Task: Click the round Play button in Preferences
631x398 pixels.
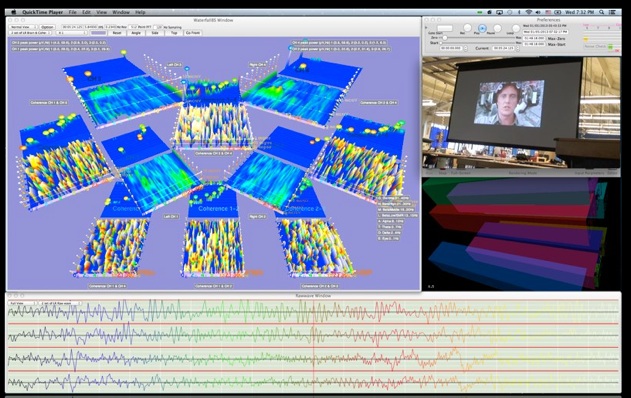Action: pos(482,28)
